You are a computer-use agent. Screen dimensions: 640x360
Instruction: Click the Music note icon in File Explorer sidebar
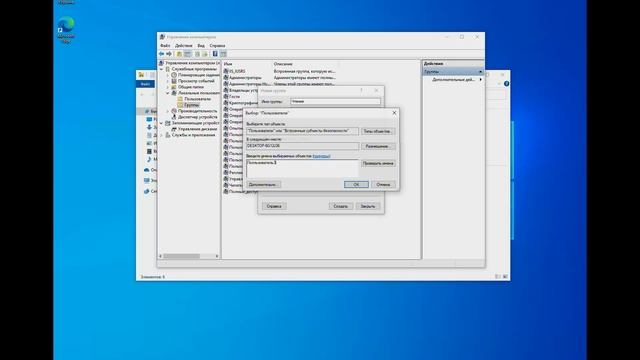pos(149,159)
